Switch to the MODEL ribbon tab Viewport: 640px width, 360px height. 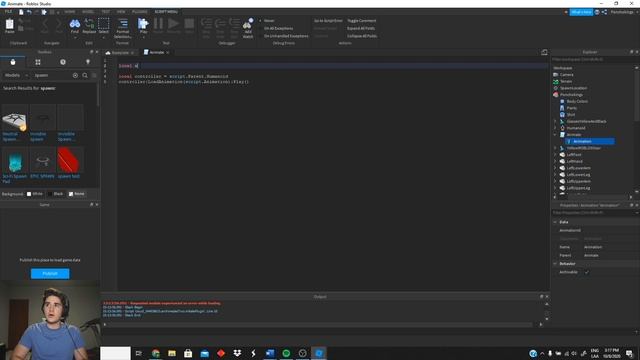tap(88, 12)
